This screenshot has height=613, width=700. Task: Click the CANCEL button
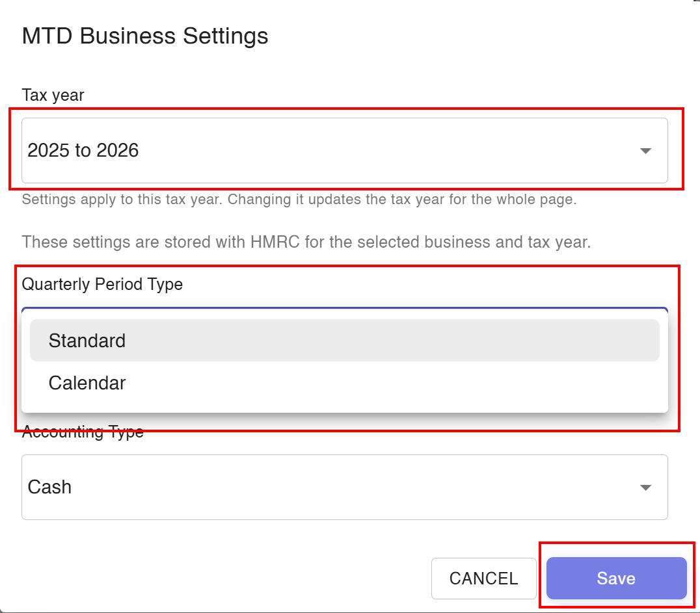484,578
